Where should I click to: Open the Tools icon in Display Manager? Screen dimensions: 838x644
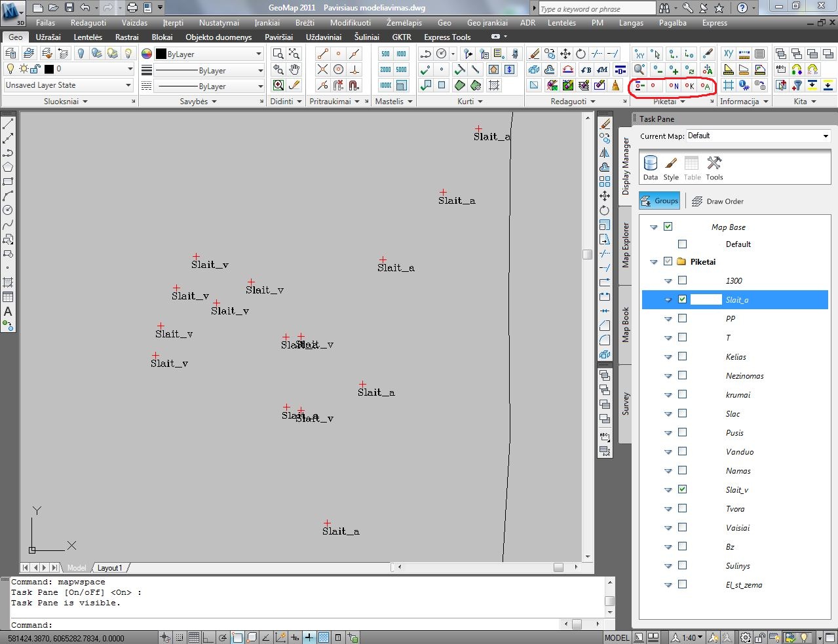coord(714,168)
